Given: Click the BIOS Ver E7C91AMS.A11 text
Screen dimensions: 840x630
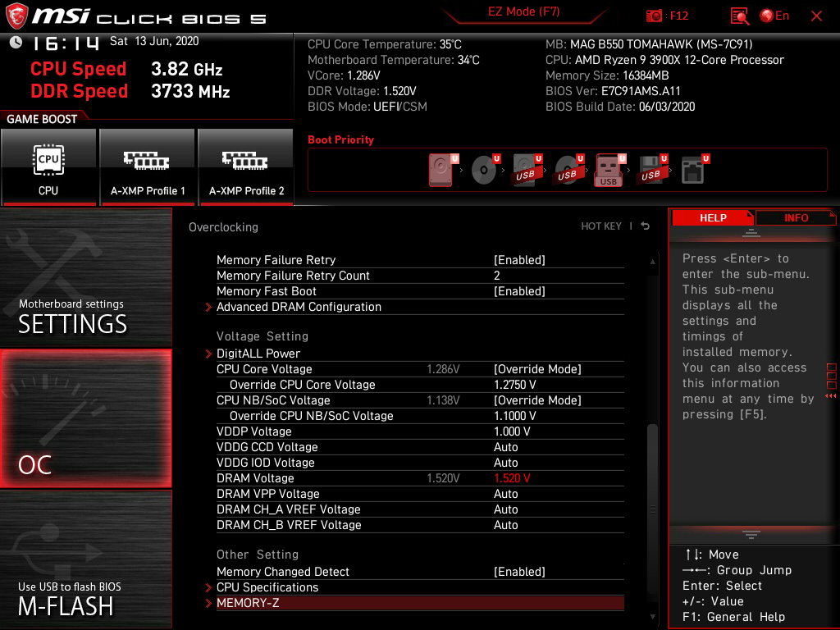Looking at the screenshot, I should pos(613,91).
